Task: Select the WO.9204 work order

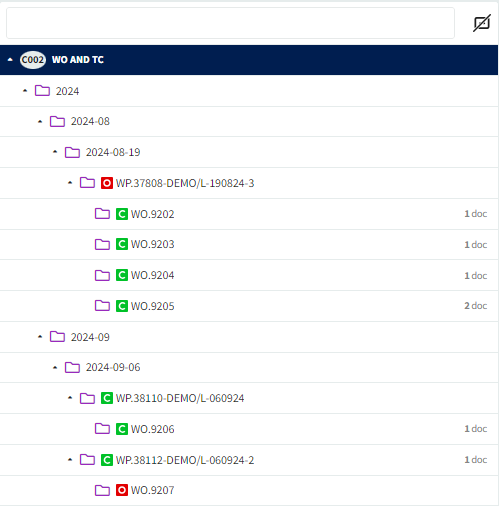Action: [152, 275]
